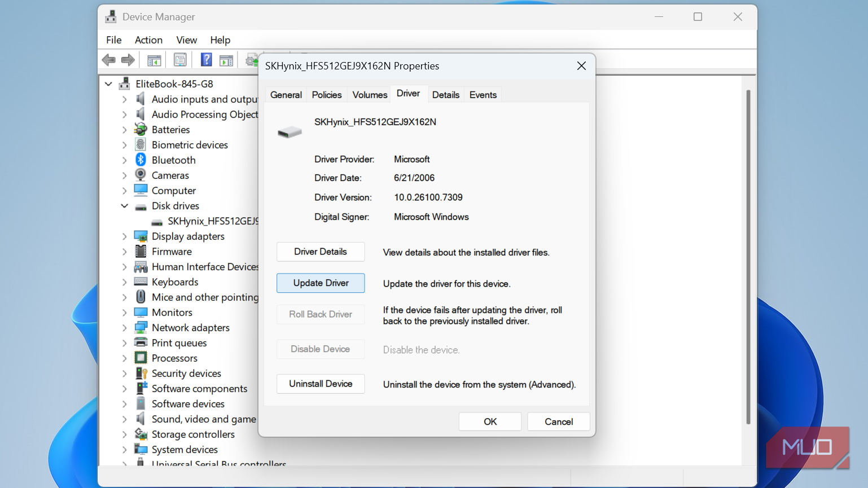
Task: Click the Software components puzzle icon
Action: click(141, 389)
